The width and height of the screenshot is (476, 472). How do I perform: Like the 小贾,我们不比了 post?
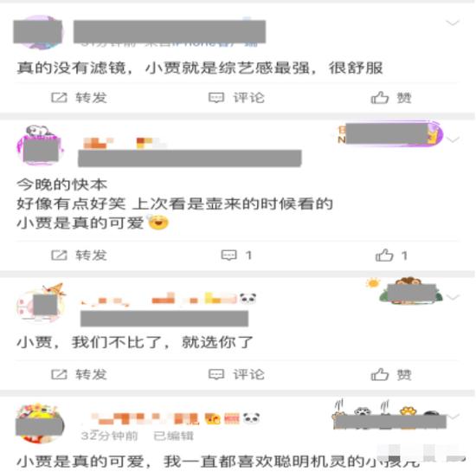click(391, 374)
